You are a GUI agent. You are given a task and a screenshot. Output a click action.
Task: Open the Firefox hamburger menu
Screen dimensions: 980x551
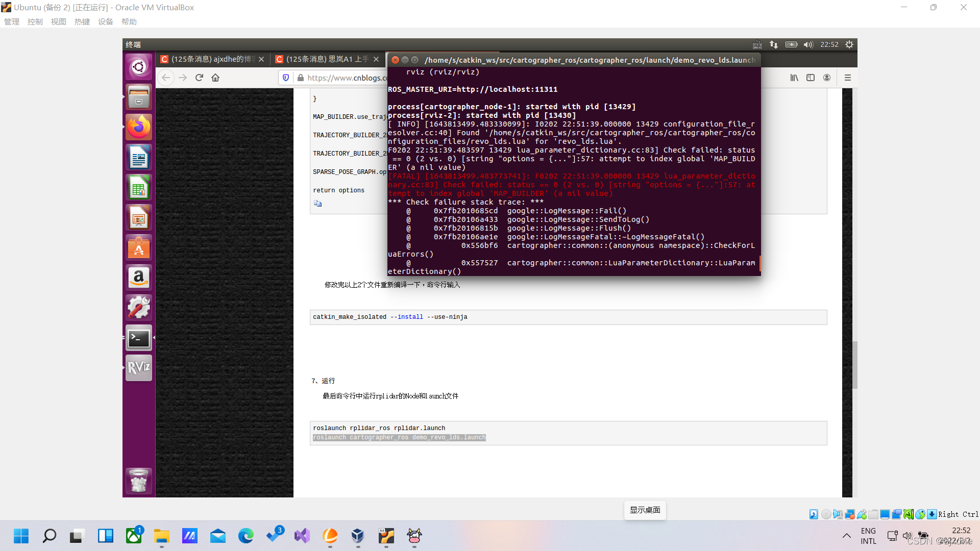click(x=848, y=78)
